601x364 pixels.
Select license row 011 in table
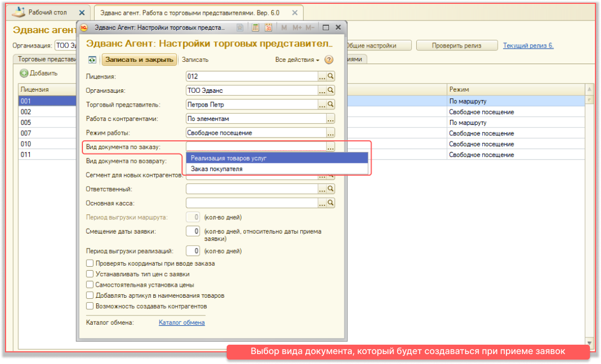click(48, 155)
